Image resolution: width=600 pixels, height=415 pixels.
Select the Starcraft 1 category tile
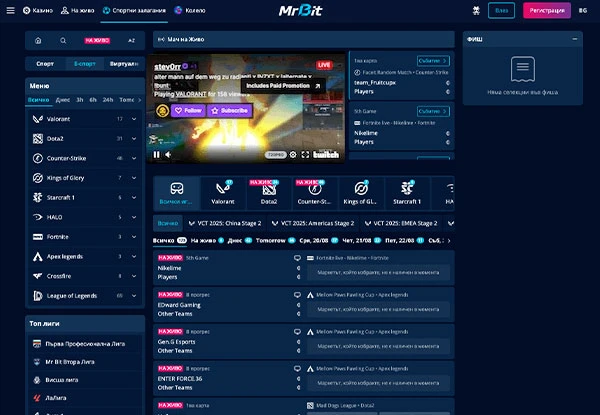point(407,193)
